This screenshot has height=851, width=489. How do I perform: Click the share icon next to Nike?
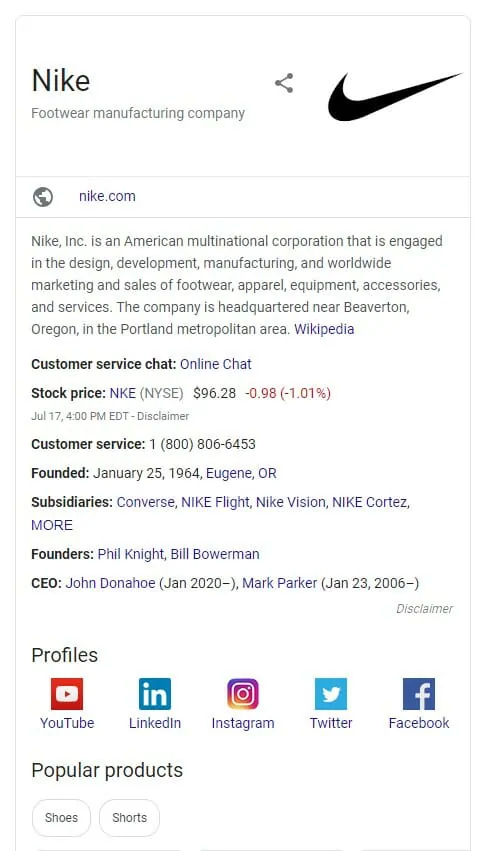284,83
